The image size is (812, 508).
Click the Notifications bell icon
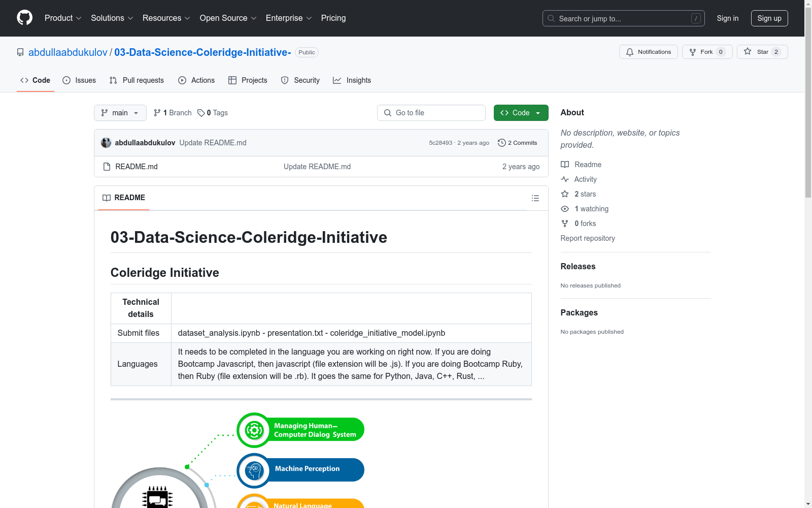pos(630,52)
